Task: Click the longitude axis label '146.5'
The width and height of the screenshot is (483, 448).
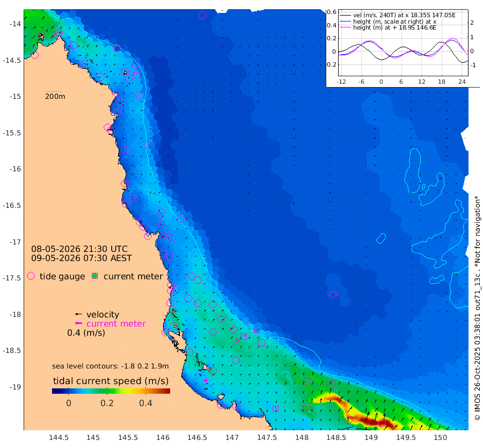Action: point(197,437)
